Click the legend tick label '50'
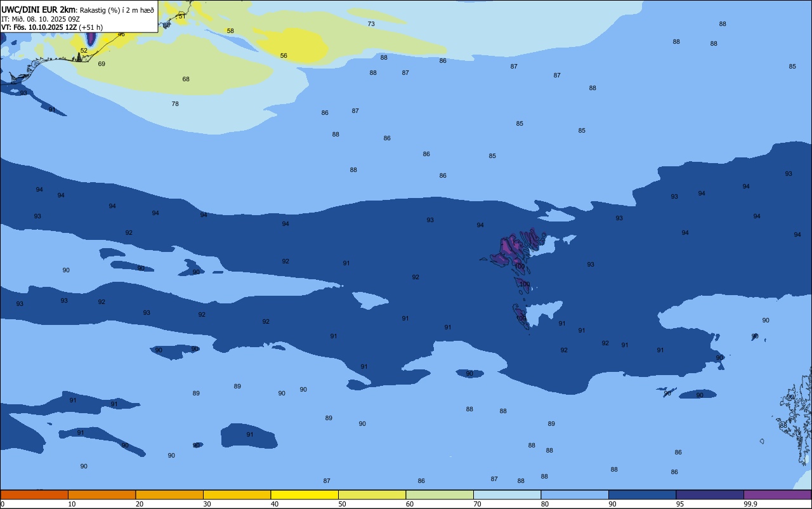The image size is (812, 509). click(x=342, y=504)
